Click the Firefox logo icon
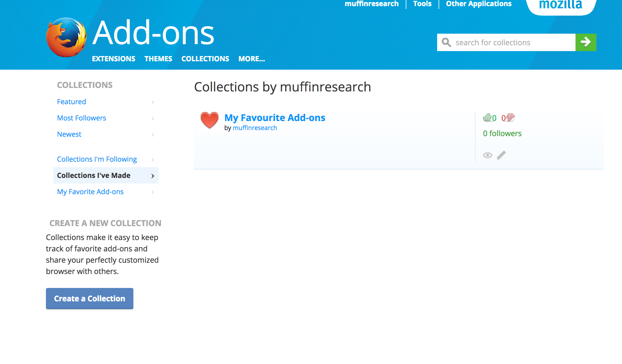622x364 pixels. [66, 37]
